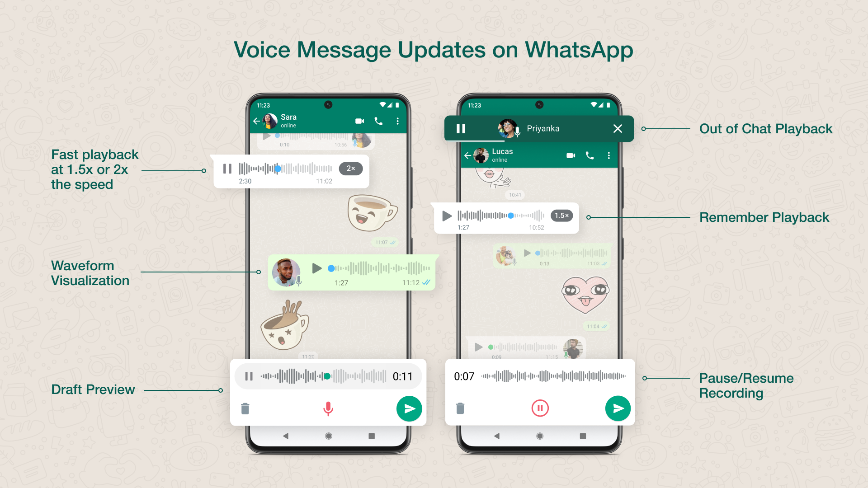Tap the back arrow in Lucas's chat header

click(468, 155)
